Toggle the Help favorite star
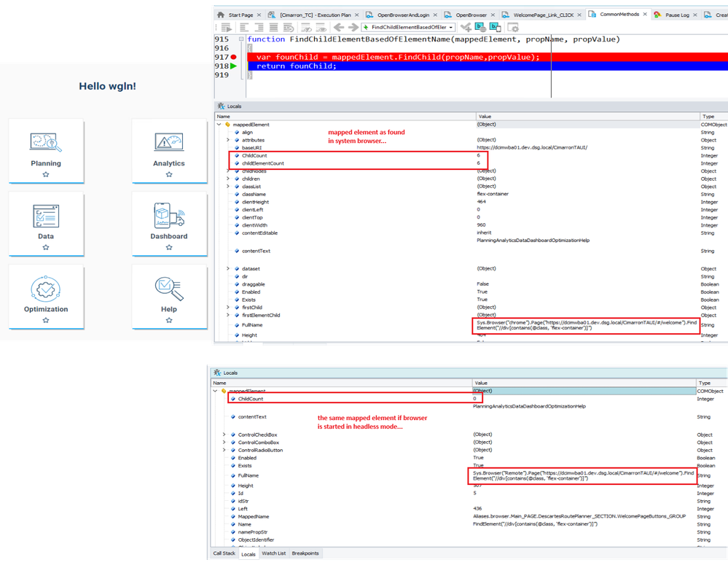Image resolution: width=728 pixels, height=568 pixels. point(169,321)
